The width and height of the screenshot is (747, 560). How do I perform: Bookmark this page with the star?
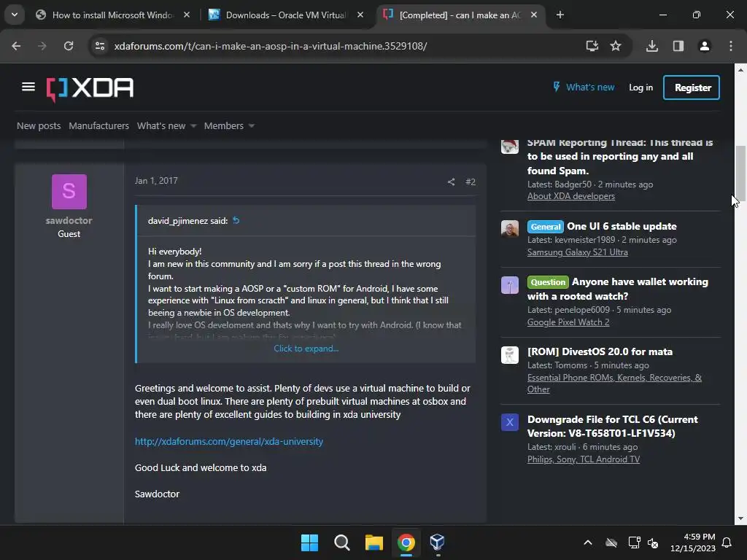[x=616, y=46]
